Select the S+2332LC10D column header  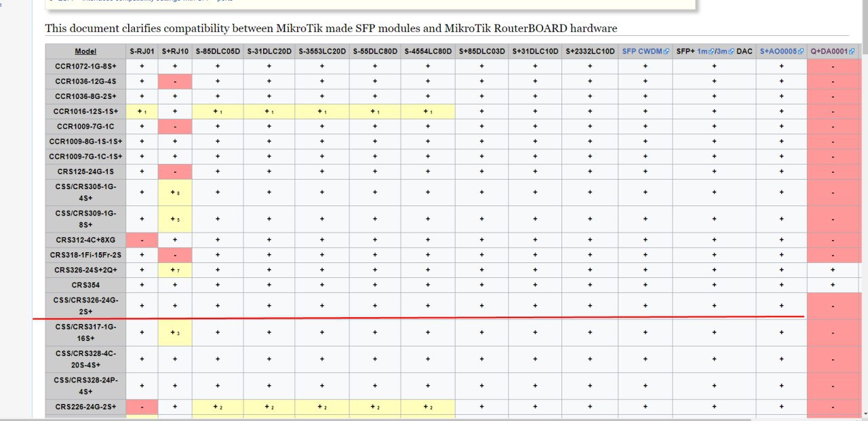[x=590, y=52]
